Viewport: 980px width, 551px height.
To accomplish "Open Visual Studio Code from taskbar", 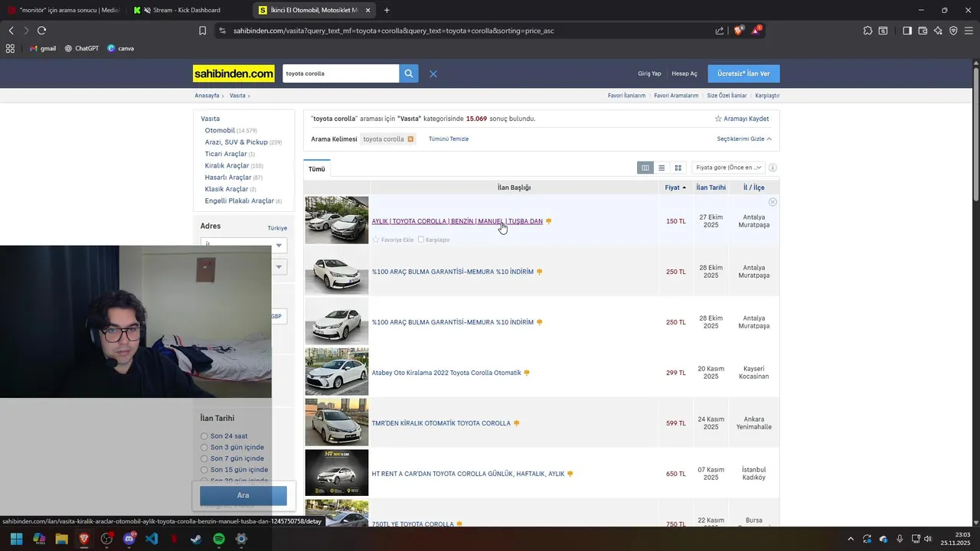I will pyautogui.click(x=152, y=539).
